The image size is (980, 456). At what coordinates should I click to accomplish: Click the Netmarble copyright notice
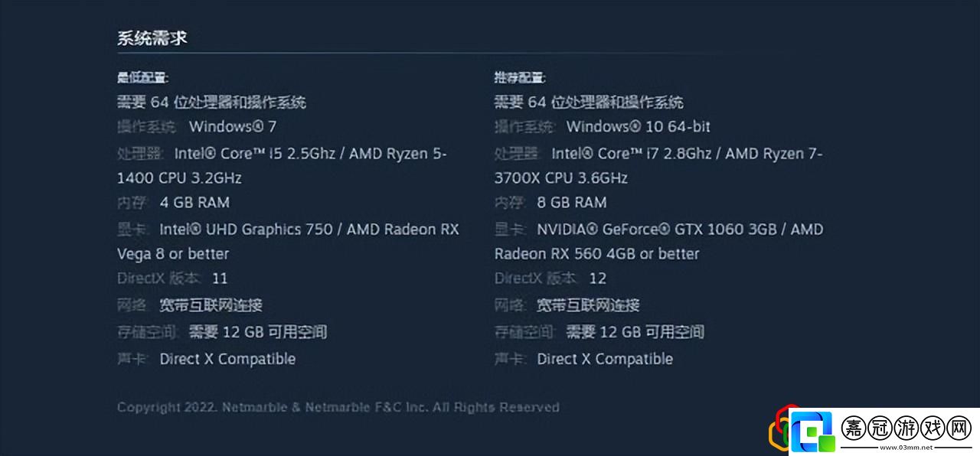(338, 407)
